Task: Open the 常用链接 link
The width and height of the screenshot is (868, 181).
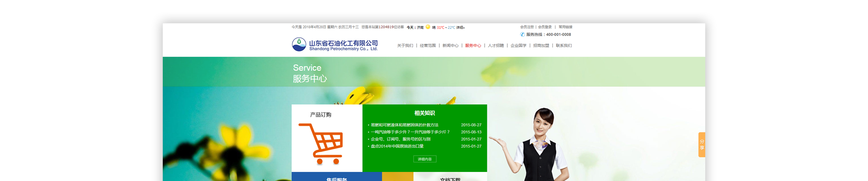Action: coord(565,27)
